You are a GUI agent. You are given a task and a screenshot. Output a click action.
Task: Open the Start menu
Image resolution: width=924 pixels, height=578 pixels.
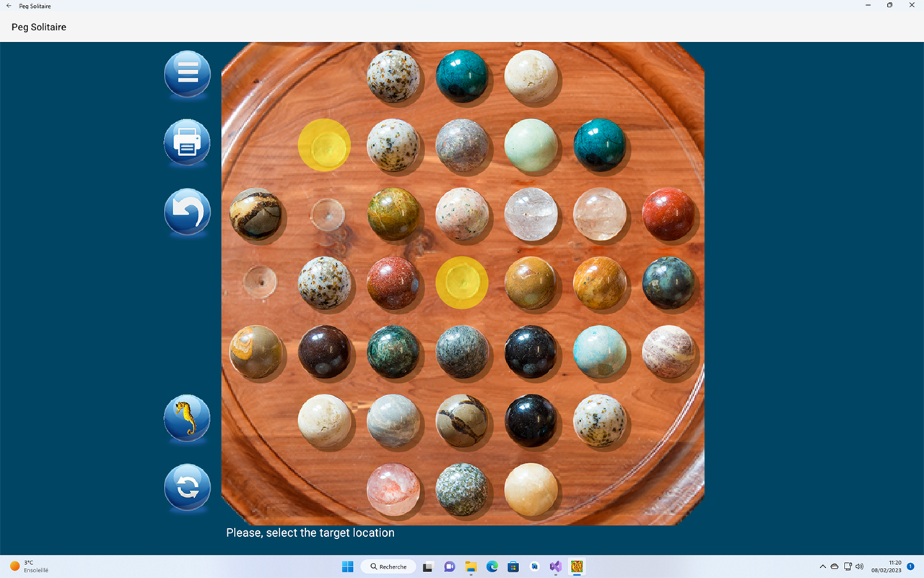tap(347, 566)
